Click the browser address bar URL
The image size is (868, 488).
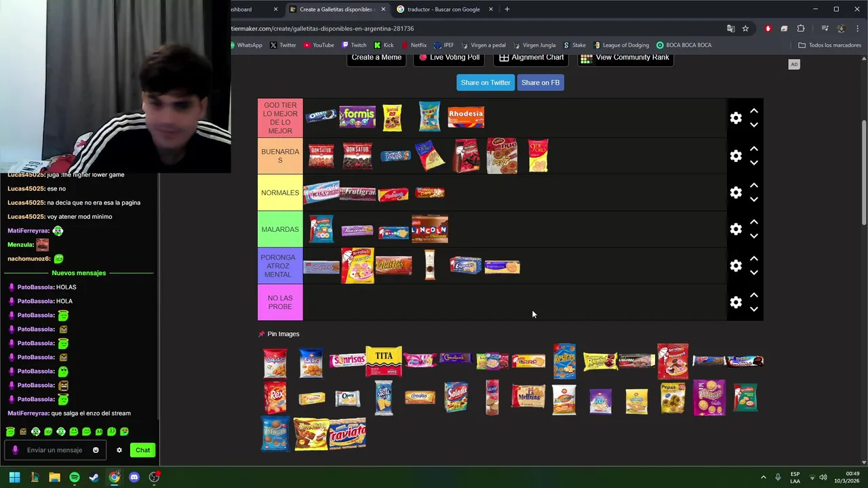click(323, 28)
